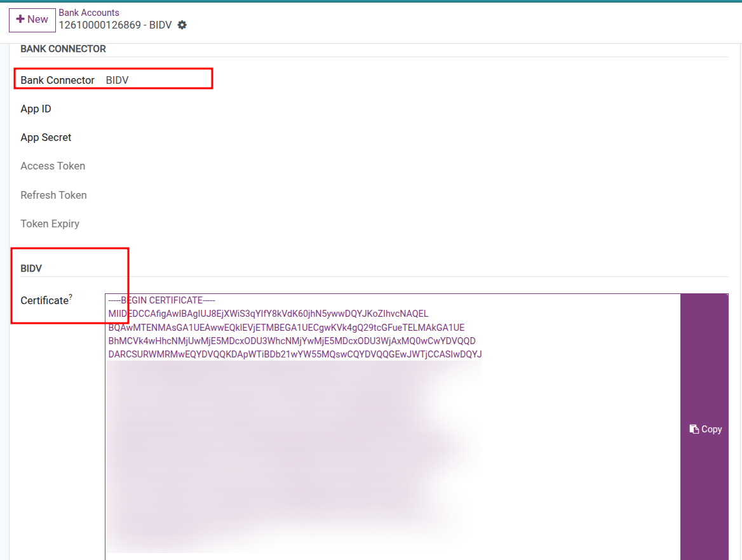Click the record title 12610000126869 - BIDV
Screen dimensions: 742x560
pyautogui.click(x=115, y=25)
